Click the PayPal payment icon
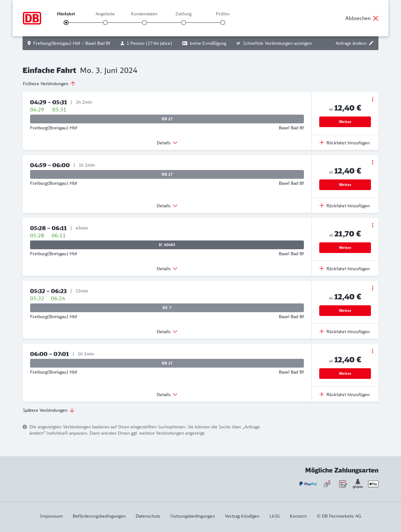 click(308, 484)
